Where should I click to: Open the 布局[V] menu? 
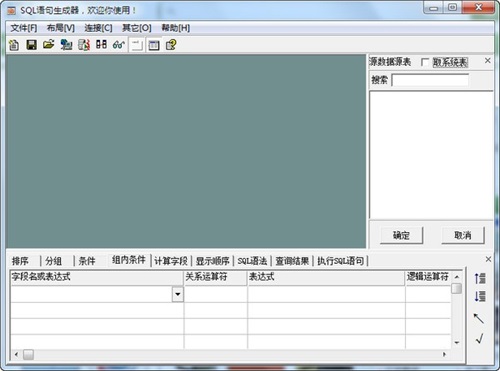pos(61,28)
